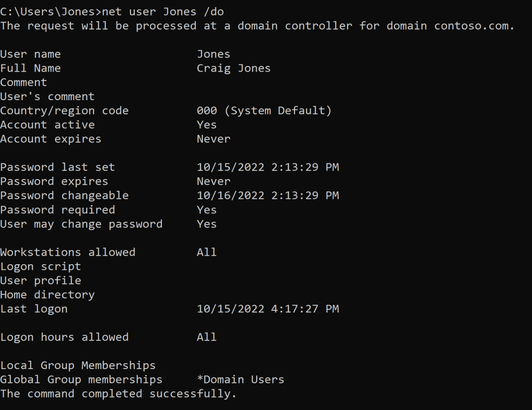Viewport: 532px width, 410px height.
Task: Click 'The command completed successfully.' message
Action: click(x=118, y=393)
